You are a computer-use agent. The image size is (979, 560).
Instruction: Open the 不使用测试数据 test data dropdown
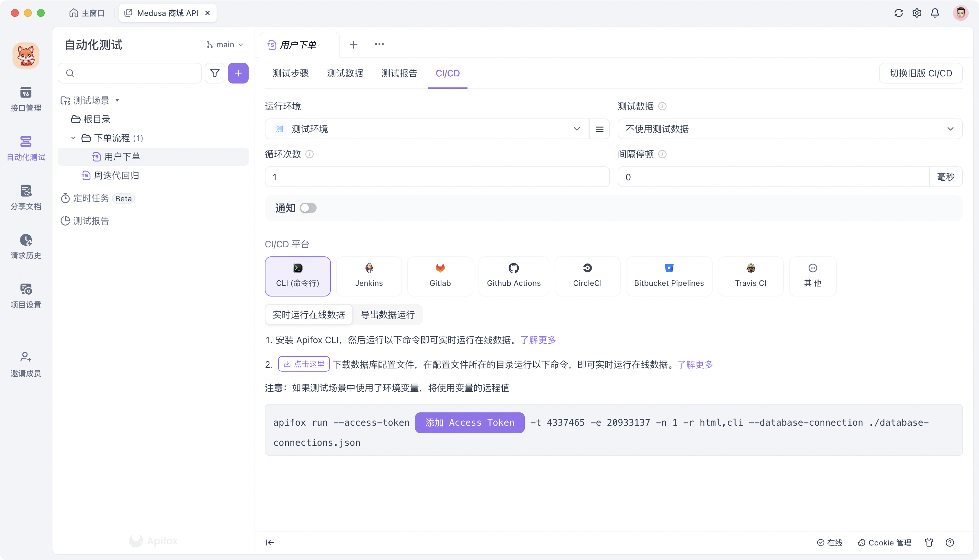click(789, 129)
